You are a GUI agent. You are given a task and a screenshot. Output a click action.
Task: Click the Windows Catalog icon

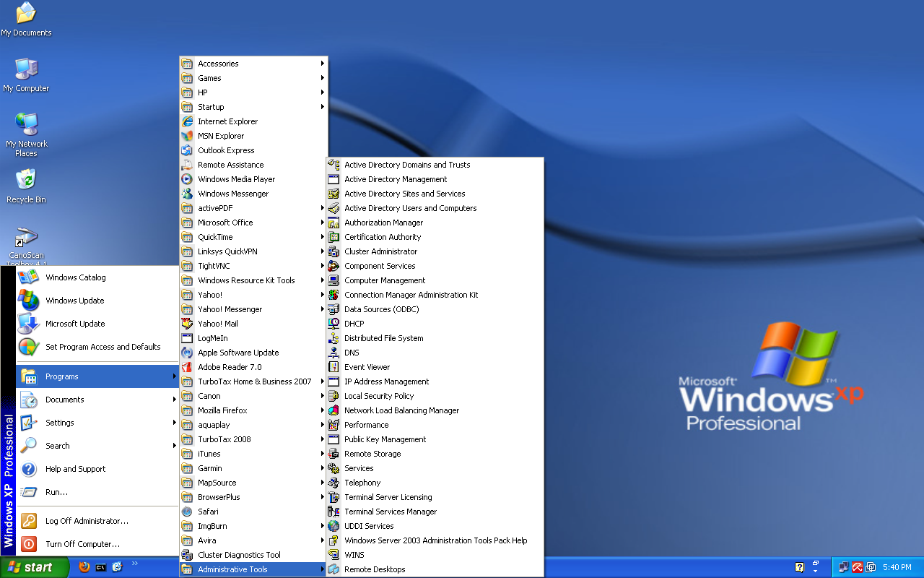click(x=28, y=277)
